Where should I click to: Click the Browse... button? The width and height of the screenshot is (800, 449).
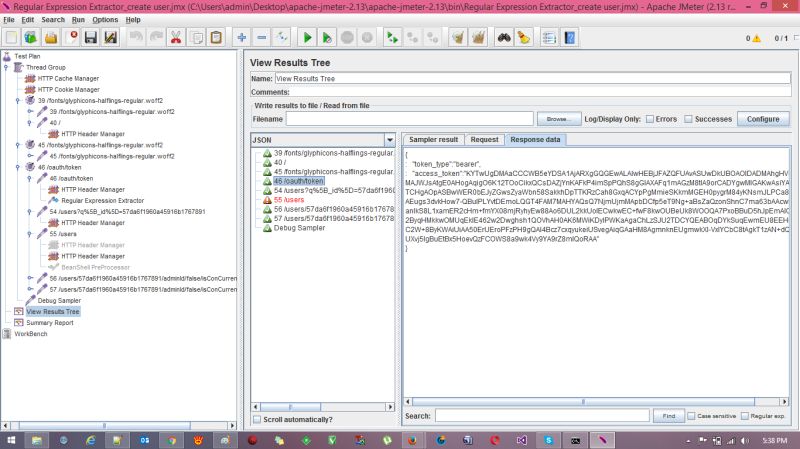click(x=559, y=119)
